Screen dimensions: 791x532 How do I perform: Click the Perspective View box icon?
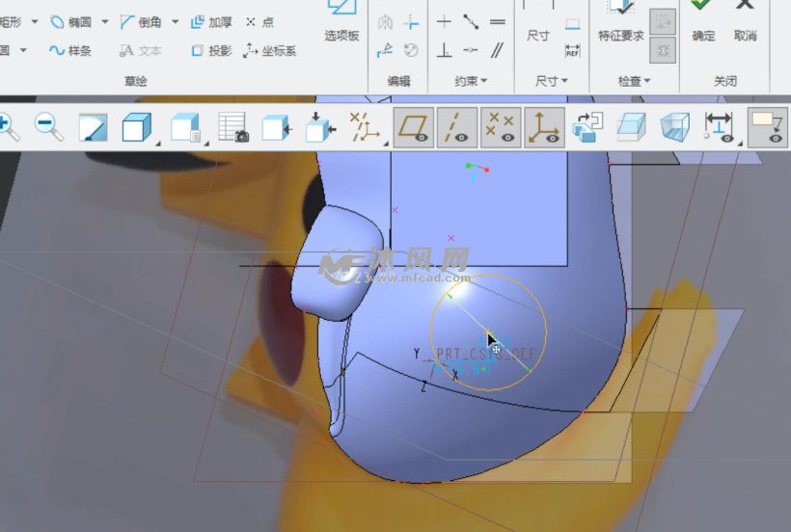pos(675,127)
